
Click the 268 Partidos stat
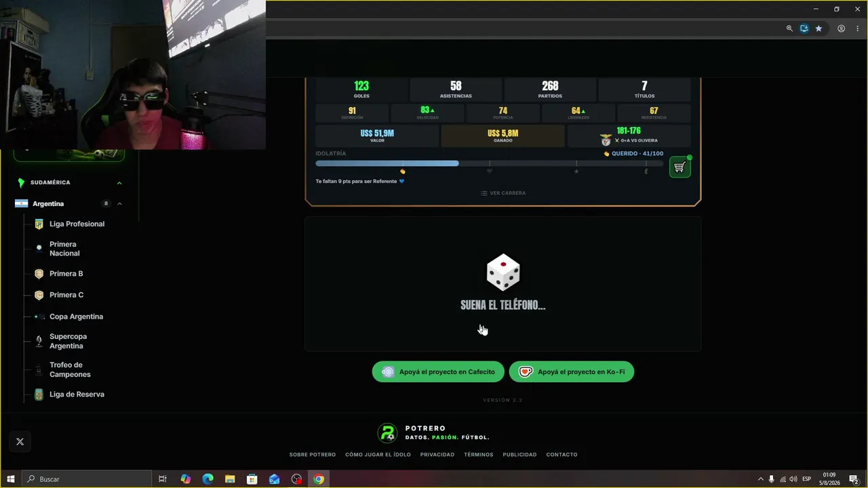tap(550, 89)
